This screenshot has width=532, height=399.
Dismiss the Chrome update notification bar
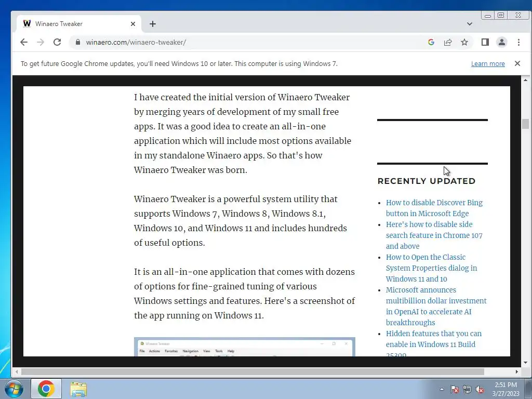pos(517,63)
